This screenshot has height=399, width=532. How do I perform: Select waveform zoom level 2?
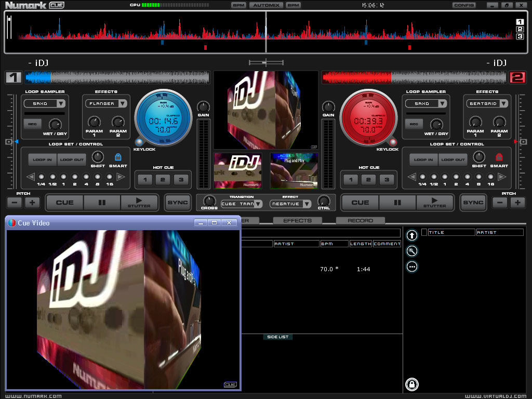pos(520,29)
